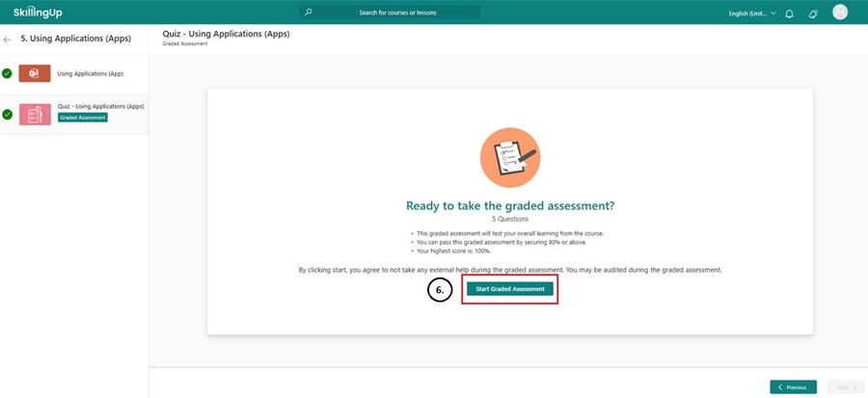Click the PowerPoint lesson thumbnail

click(x=35, y=73)
